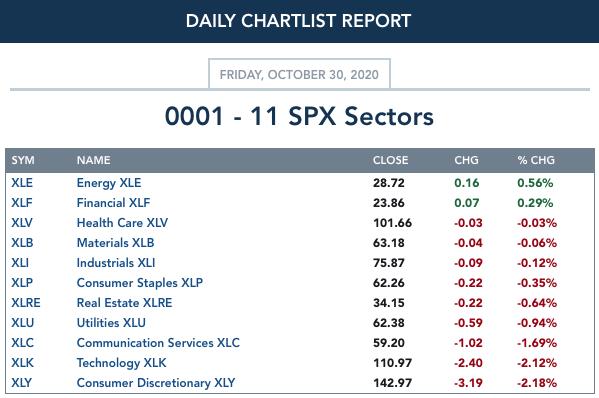This screenshot has width=599, height=398.
Task: Click the 0001 - 11 SPX Sectors title
Action: click(x=299, y=116)
